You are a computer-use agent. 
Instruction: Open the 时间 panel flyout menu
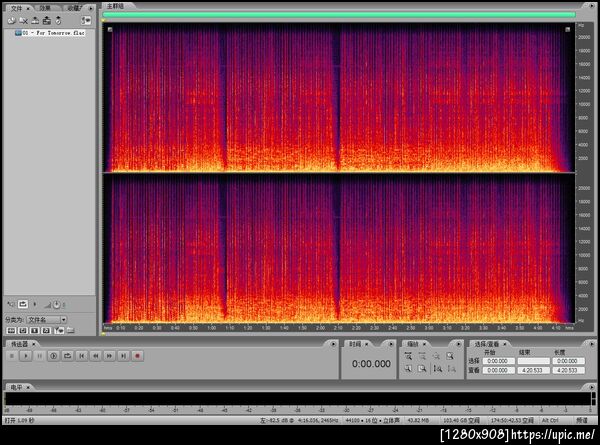coord(391,344)
